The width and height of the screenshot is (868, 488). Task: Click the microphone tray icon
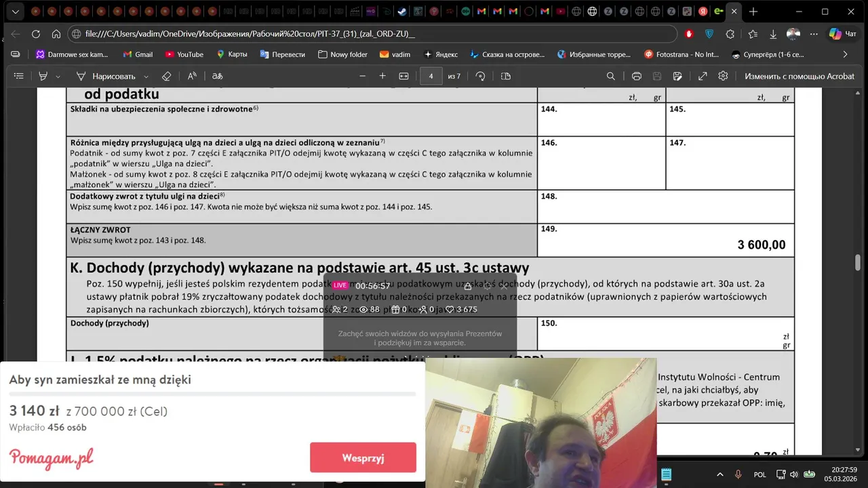(x=738, y=474)
